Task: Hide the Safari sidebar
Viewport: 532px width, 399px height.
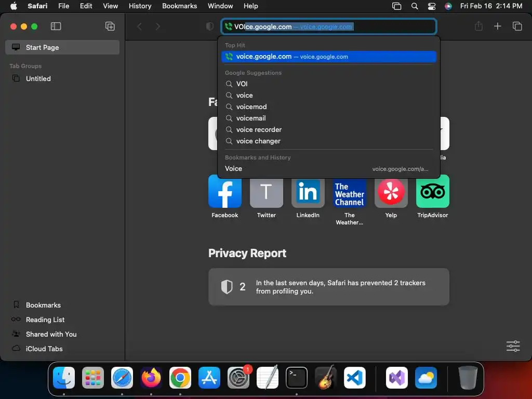Action: (x=56, y=26)
